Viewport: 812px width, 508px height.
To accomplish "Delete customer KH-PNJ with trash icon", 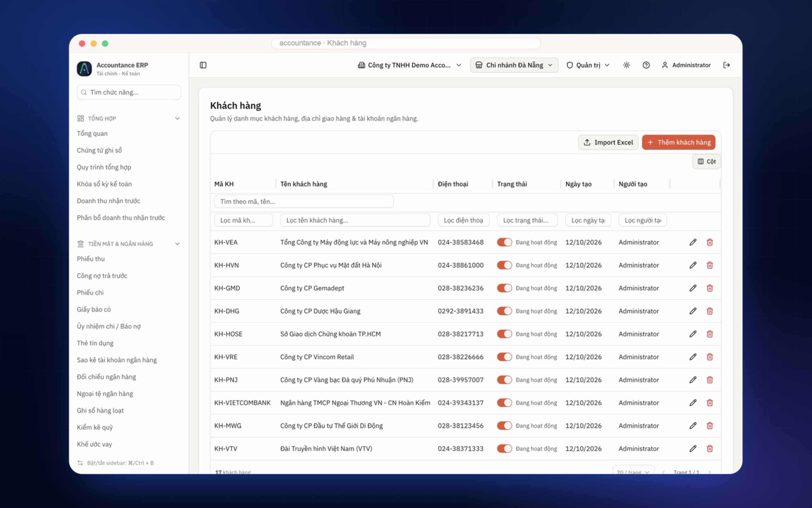I will point(710,380).
